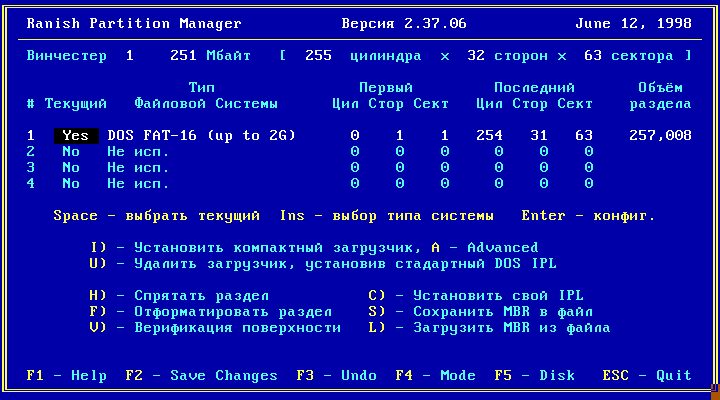Click partition number 1
This screenshot has width=720, height=400.
click(x=31, y=135)
